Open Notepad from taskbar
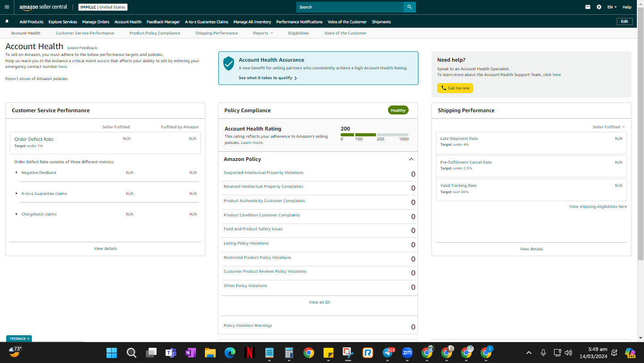This screenshot has width=644, height=363. 269,353
